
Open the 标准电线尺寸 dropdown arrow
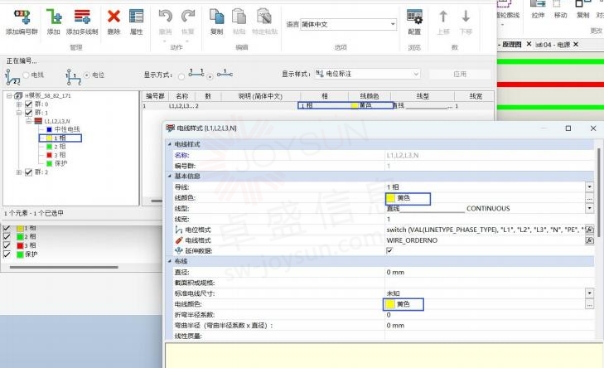point(589,293)
